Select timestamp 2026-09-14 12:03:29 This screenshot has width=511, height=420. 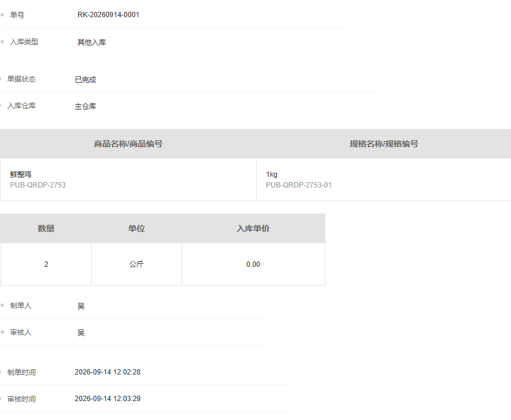click(108, 399)
